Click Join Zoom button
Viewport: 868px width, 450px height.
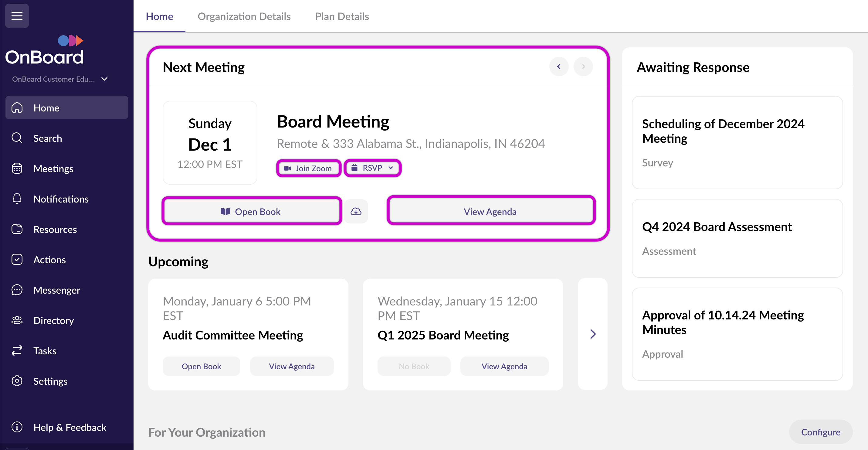point(308,168)
